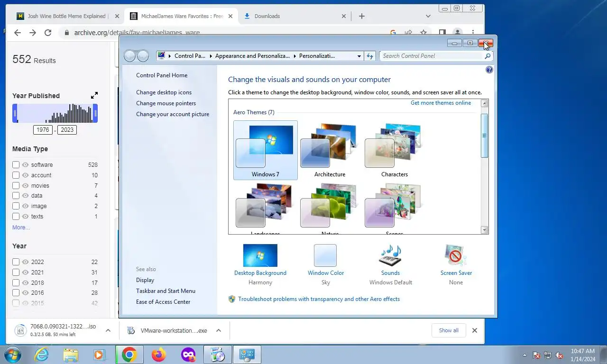Check the 2021 year filter box

click(16, 273)
